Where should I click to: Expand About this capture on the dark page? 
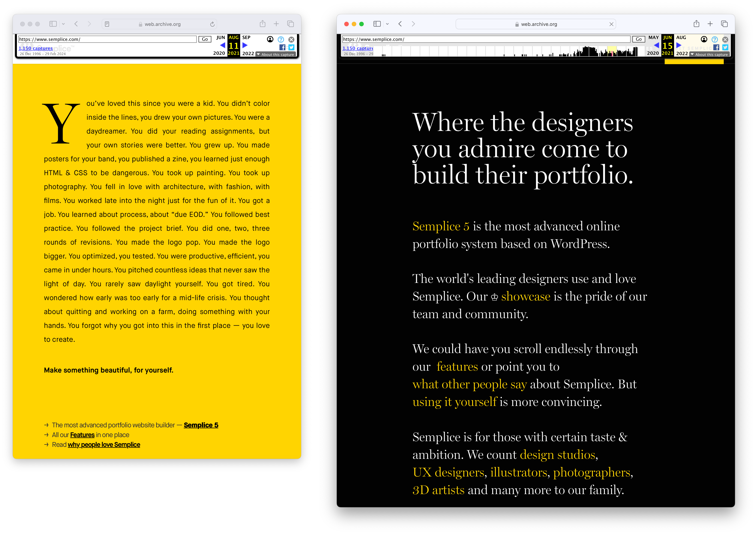pyautogui.click(x=709, y=54)
